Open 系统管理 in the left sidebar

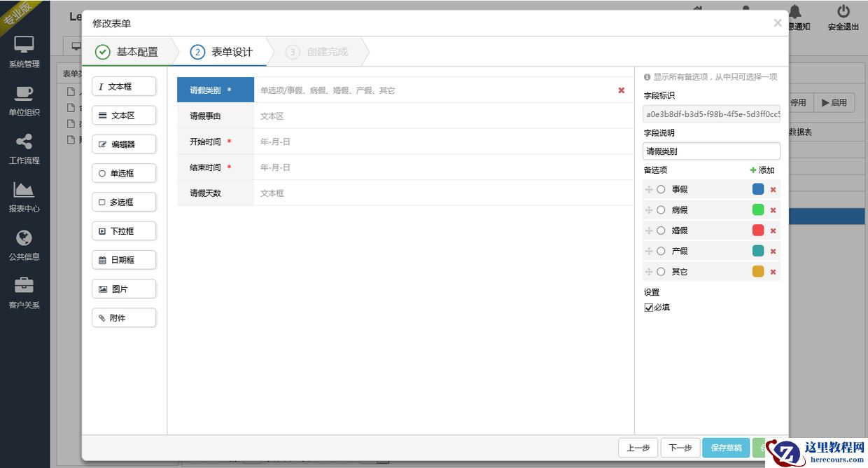[24, 53]
